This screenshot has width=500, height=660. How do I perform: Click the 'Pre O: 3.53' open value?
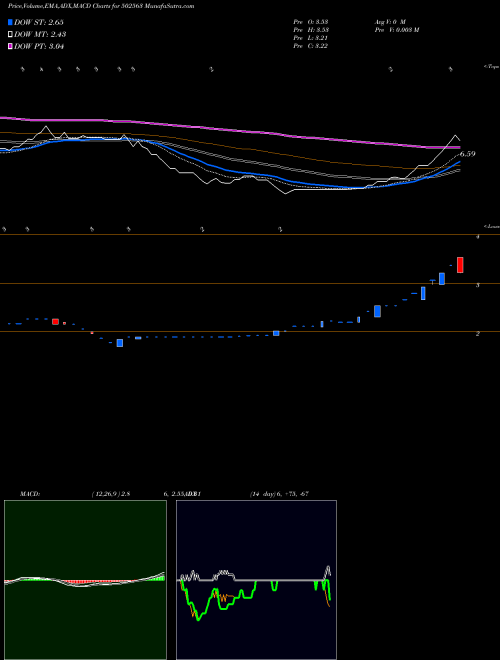coord(311,22)
